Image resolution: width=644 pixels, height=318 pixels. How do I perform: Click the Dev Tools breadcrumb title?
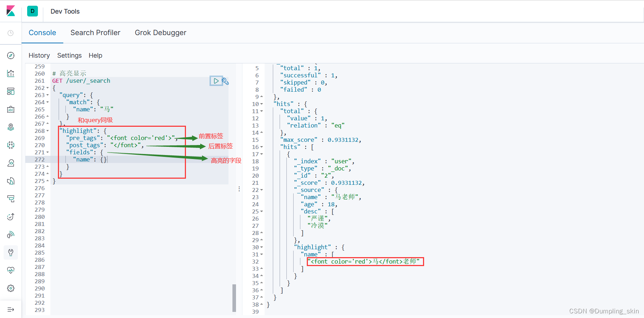coord(65,11)
